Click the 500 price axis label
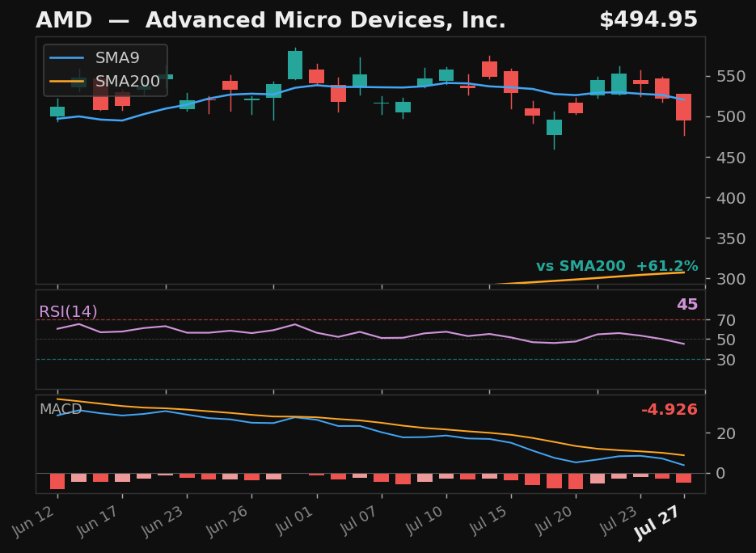 [x=731, y=116]
